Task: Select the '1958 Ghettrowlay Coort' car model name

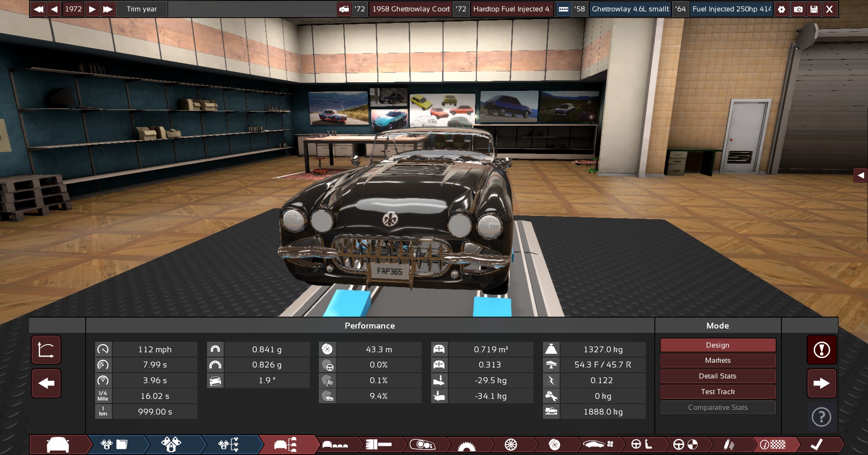Action: 411,9
